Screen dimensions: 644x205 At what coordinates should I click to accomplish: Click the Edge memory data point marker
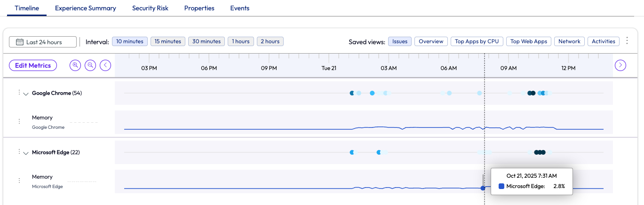483,188
